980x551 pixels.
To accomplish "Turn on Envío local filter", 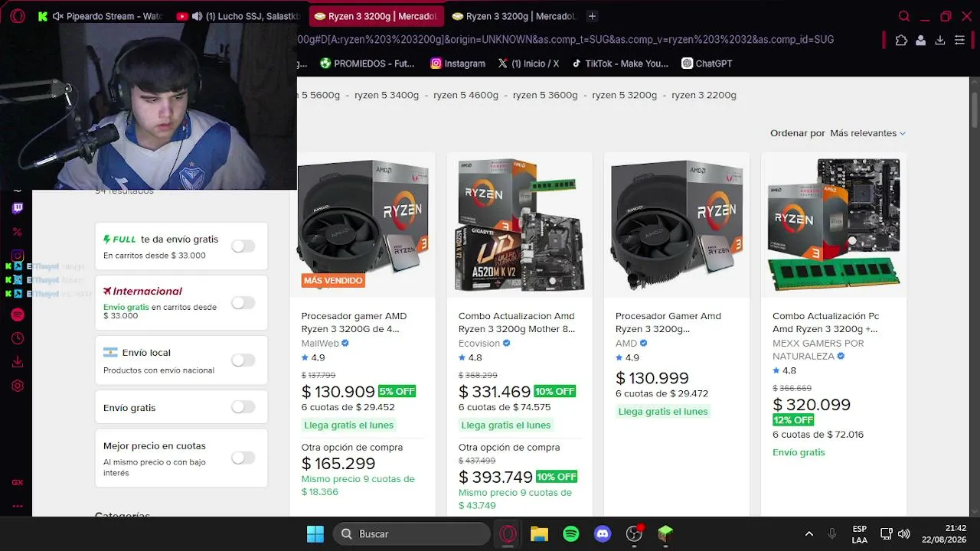I will pos(243,360).
